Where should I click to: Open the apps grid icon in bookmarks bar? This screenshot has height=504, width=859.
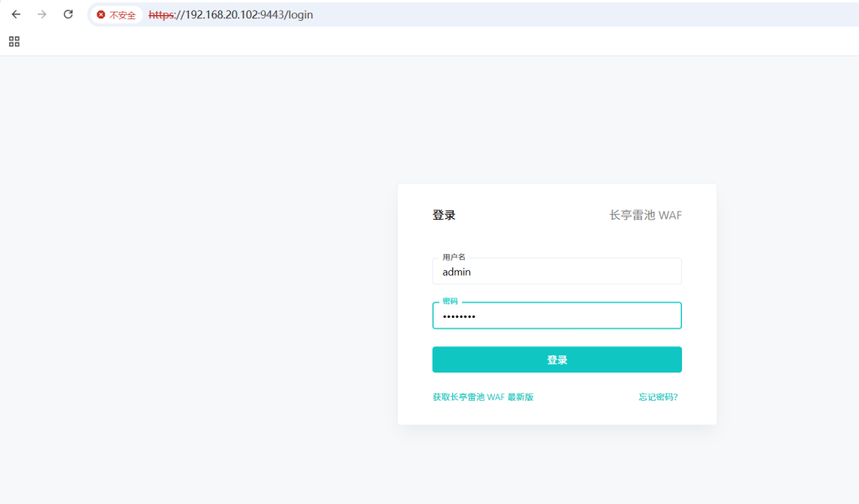pos(14,41)
